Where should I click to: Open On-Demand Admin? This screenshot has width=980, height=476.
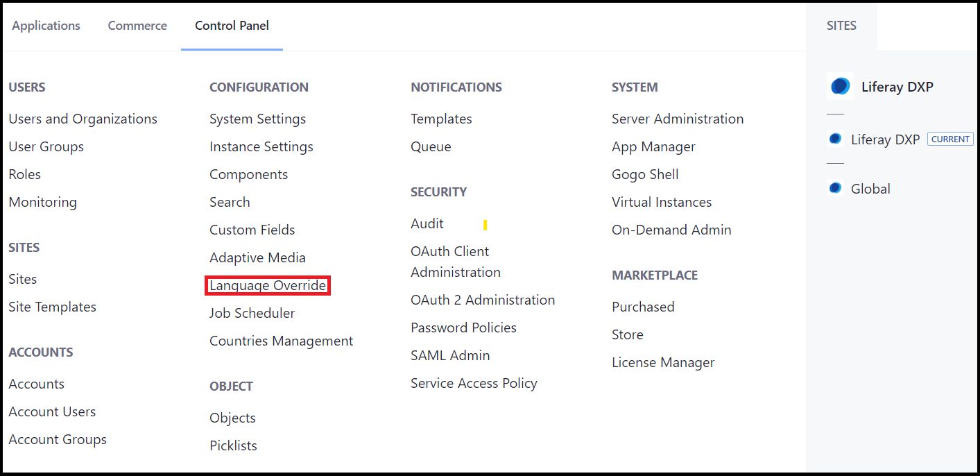point(671,230)
